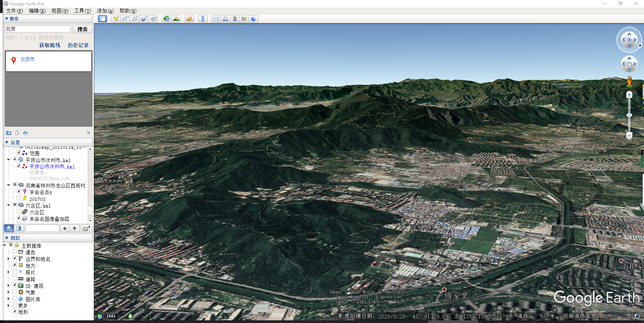The width and height of the screenshot is (644, 323).
Task: Open the 视图(V) menu
Action: pyautogui.click(x=60, y=11)
